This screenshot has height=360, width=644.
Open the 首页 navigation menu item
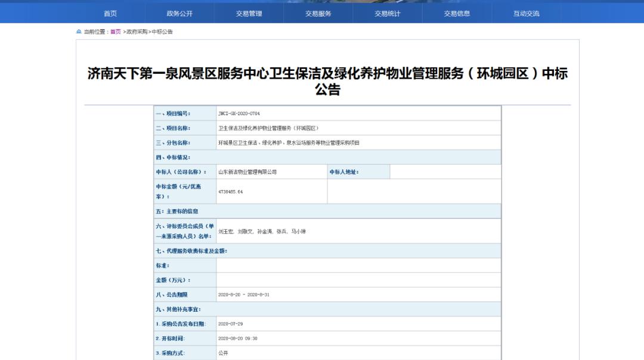tap(110, 14)
